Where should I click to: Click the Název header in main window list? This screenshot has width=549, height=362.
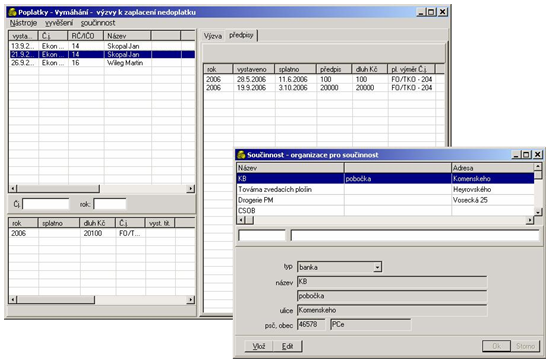127,36
